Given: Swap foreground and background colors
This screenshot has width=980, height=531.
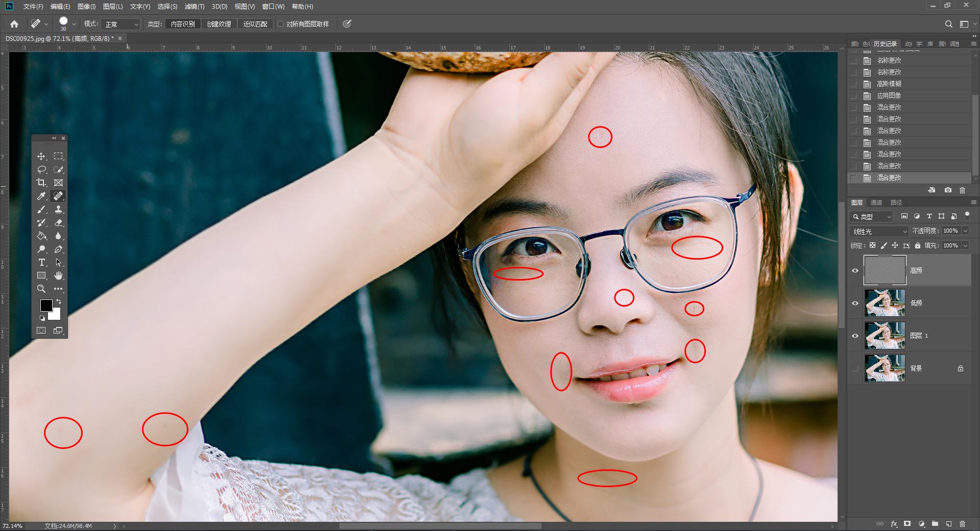Looking at the screenshot, I should coord(59,301).
